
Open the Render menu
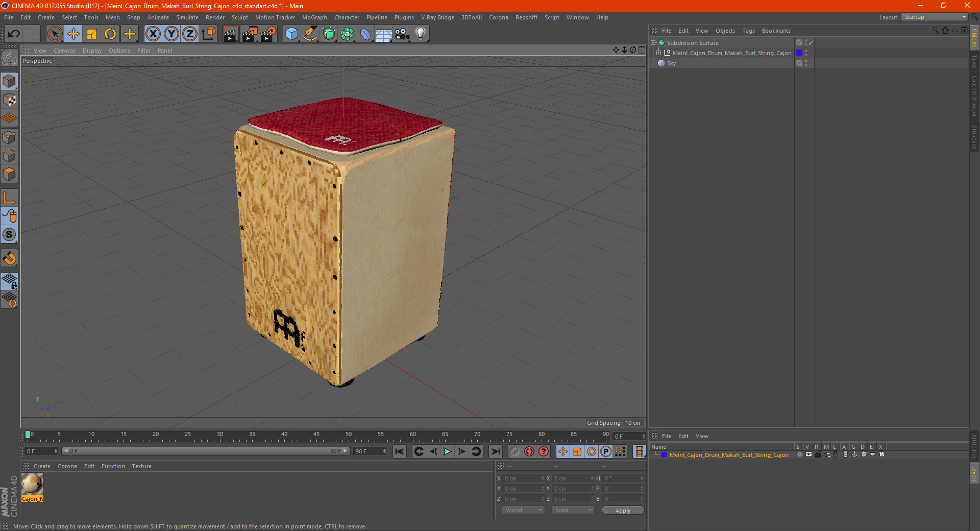tap(215, 17)
